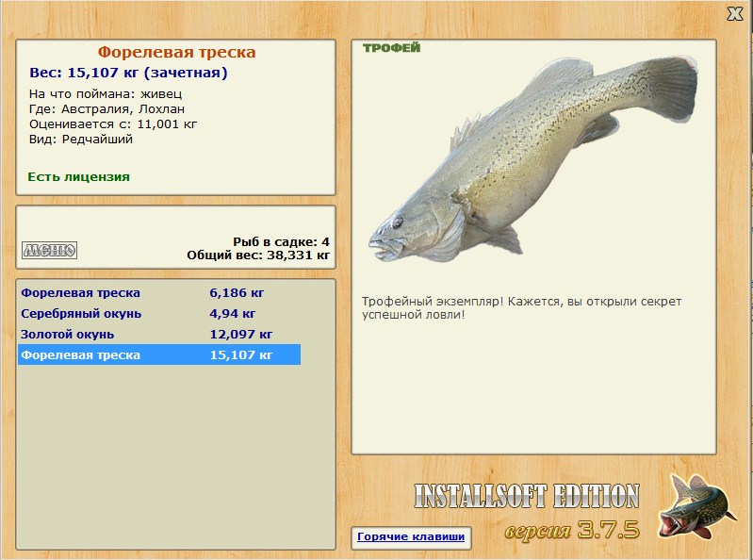Click the версия 3.7.5 label
753x560 pixels.
(572, 530)
